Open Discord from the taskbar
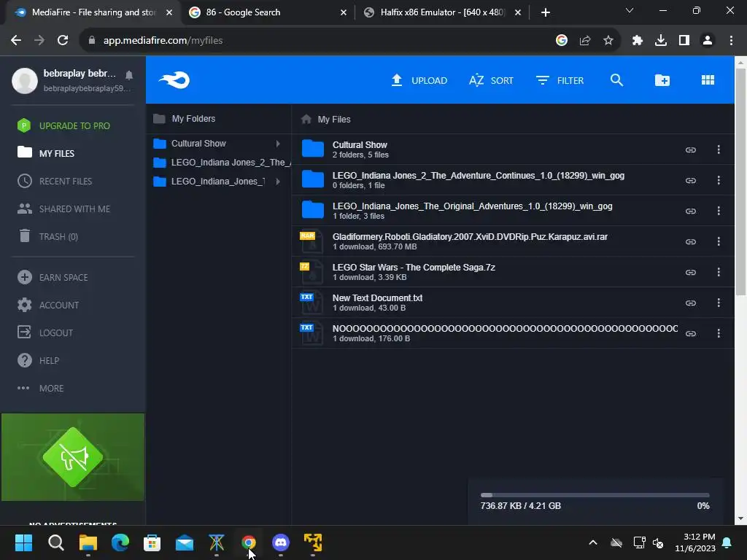The width and height of the screenshot is (747, 560). pos(281,542)
